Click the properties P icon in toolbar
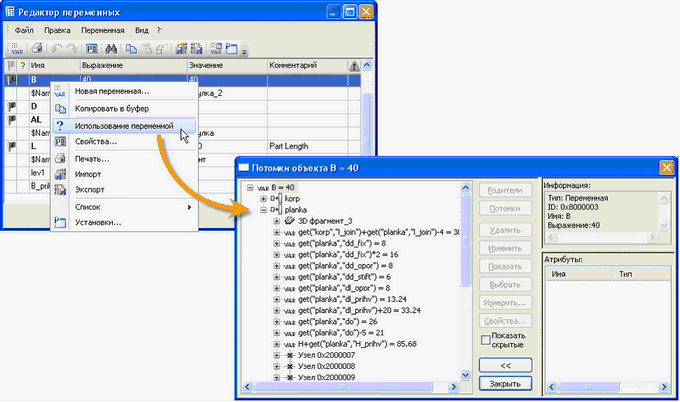 91,48
